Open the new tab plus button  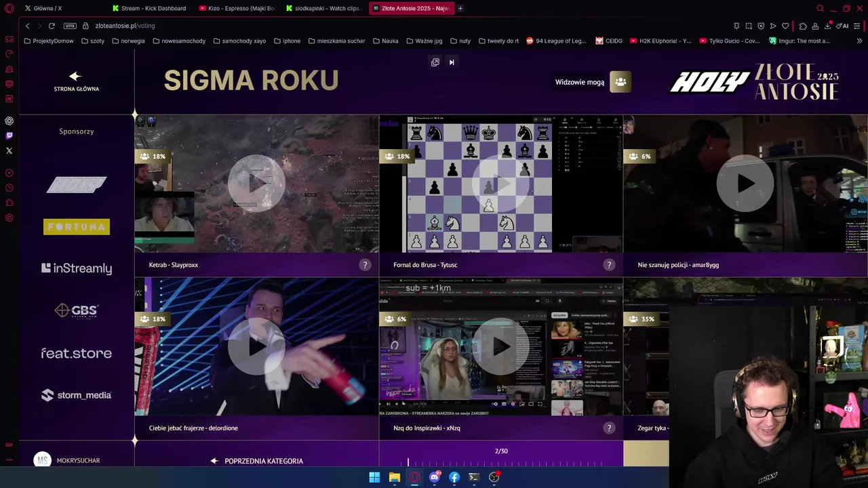[460, 8]
